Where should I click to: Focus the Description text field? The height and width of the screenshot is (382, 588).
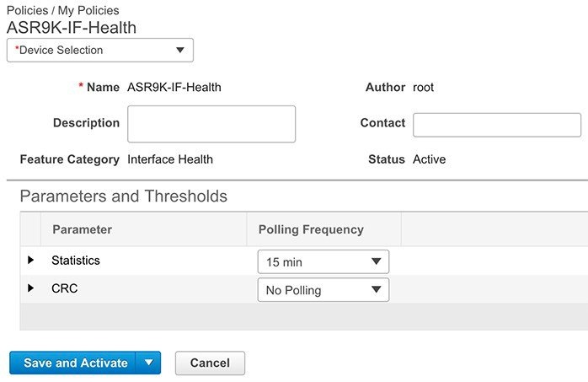point(211,124)
